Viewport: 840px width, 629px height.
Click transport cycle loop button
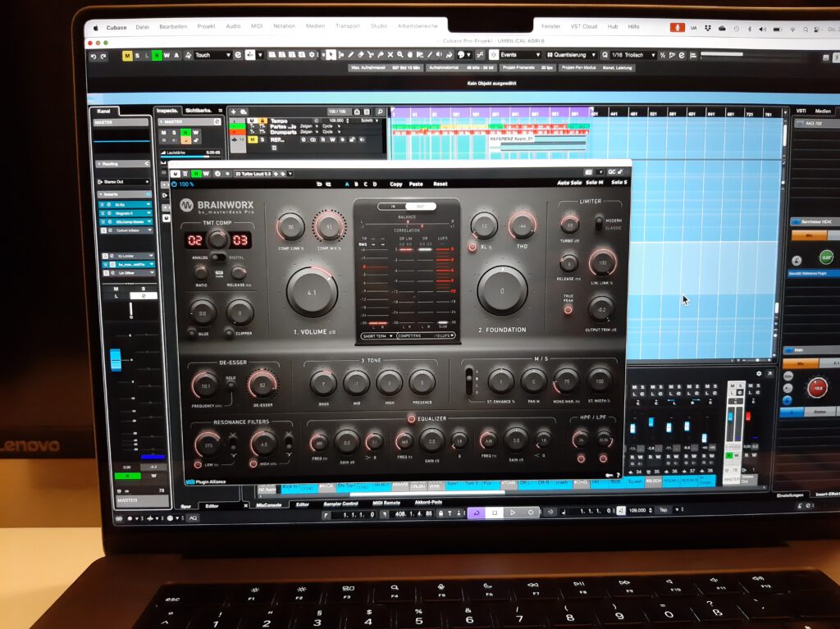tap(477, 513)
